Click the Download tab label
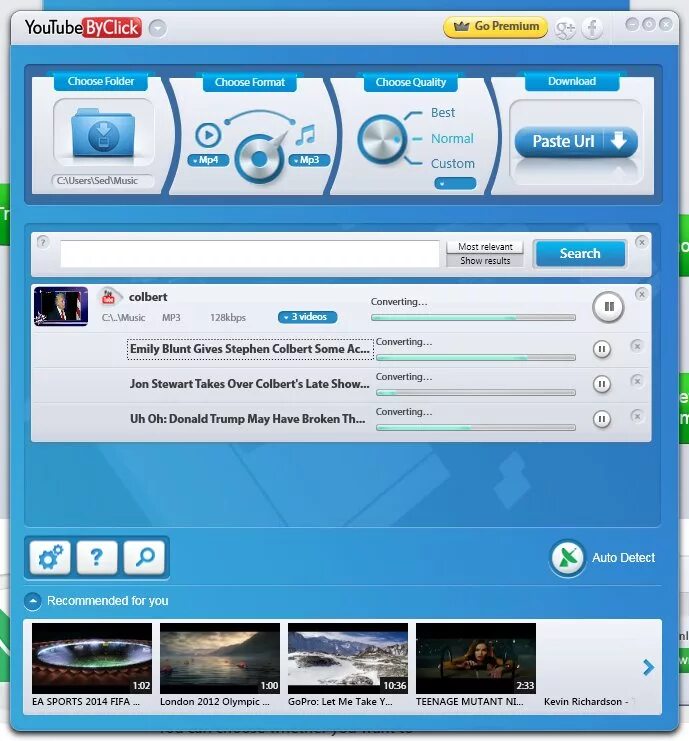 click(572, 81)
